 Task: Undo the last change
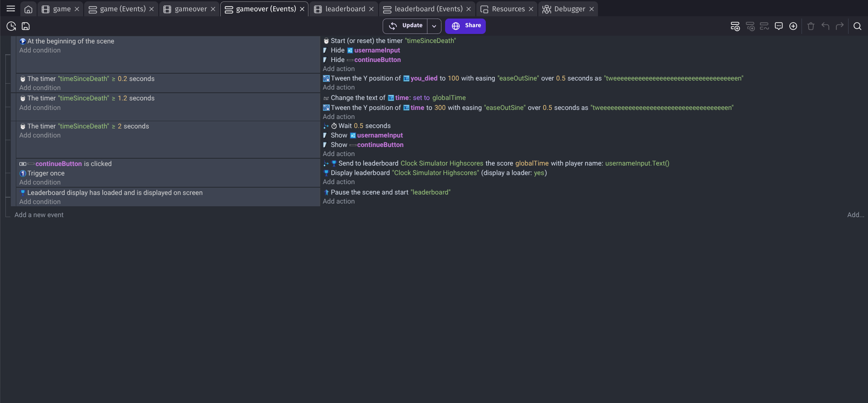point(825,26)
